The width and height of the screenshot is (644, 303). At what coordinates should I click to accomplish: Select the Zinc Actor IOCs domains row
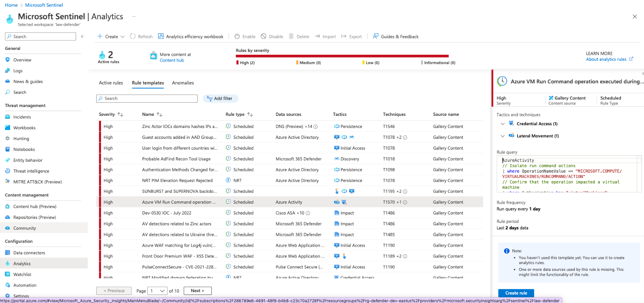click(291, 126)
